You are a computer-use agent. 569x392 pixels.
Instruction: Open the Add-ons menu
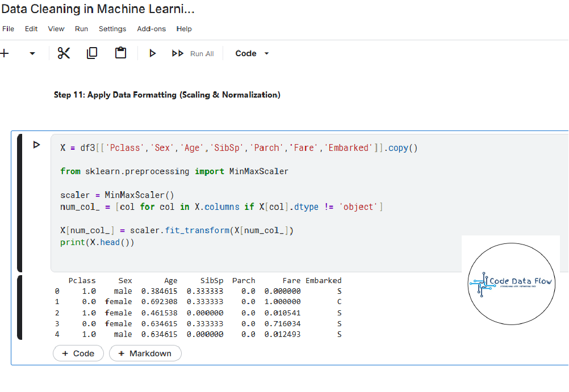coord(151,29)
